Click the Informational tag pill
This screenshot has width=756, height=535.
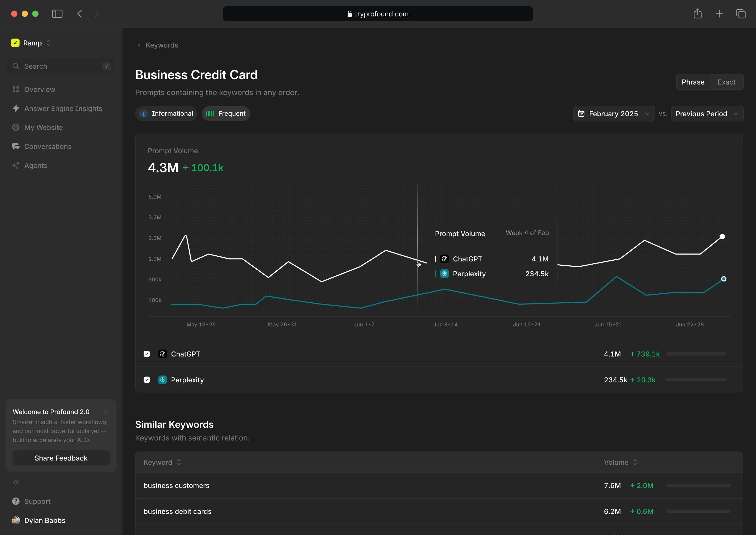coord(166,114)
